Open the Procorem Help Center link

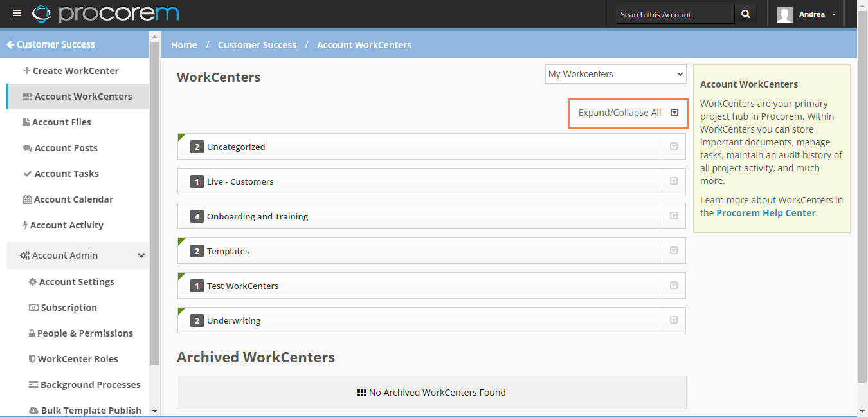click(x=766, y=213)
